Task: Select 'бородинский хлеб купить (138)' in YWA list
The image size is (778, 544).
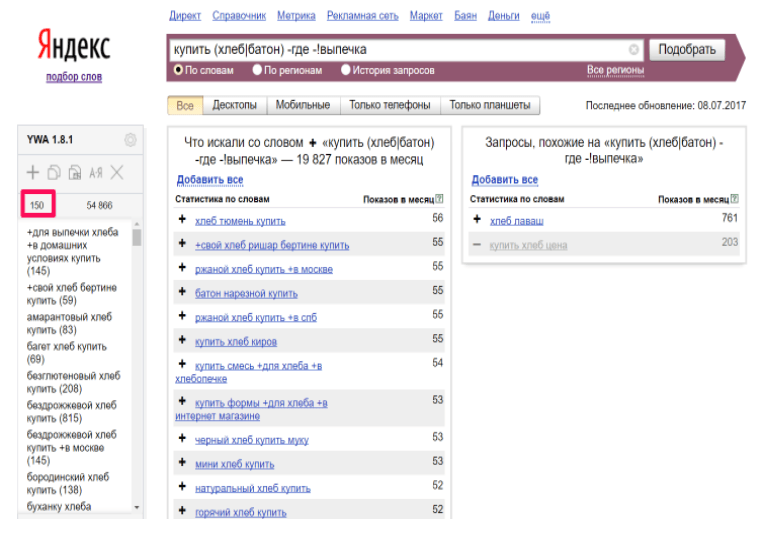Action: pyautogui.click(x=67, y=483)
